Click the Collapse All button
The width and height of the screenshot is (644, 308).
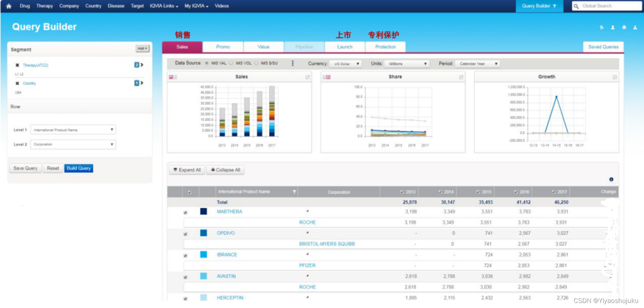tap(226, 170)
